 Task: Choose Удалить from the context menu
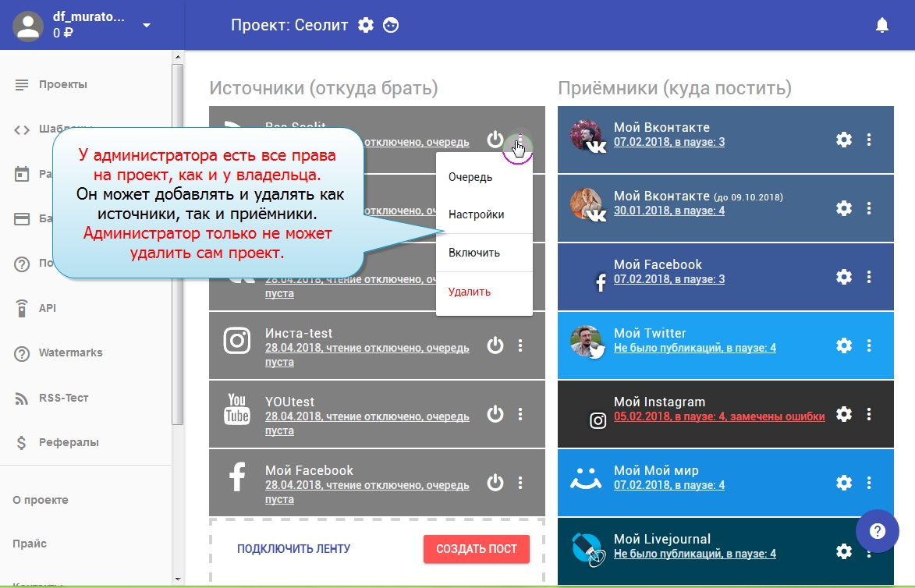click(470, 292)
